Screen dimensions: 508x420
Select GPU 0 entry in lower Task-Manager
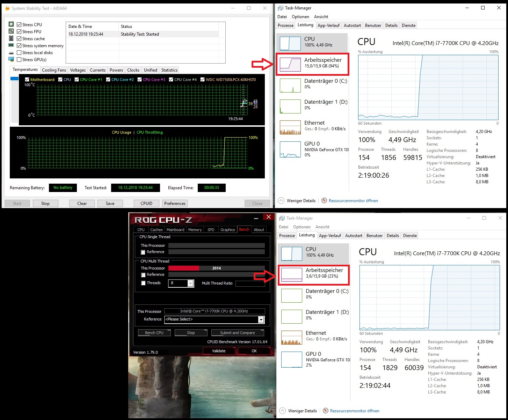pos(314,359)
